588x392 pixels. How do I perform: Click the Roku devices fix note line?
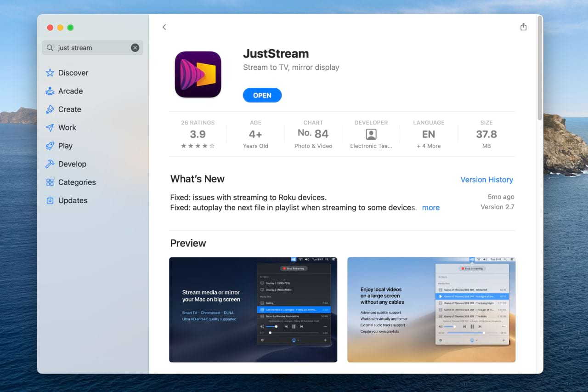point(249,198)
